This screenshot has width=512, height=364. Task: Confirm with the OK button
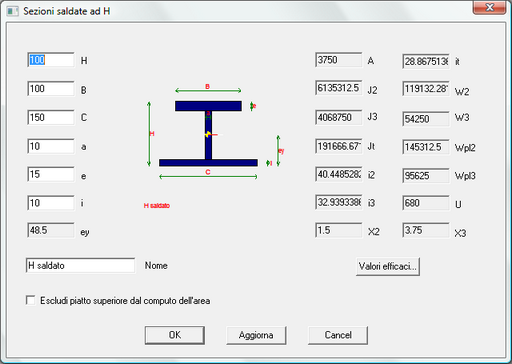[175, 335]
